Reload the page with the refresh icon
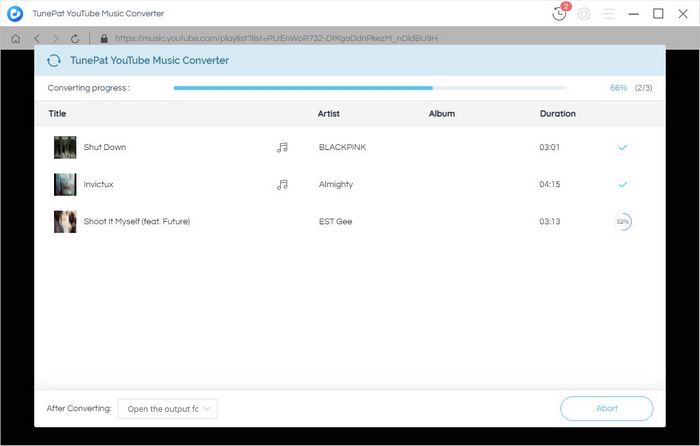700x446 pixels. 75,38
